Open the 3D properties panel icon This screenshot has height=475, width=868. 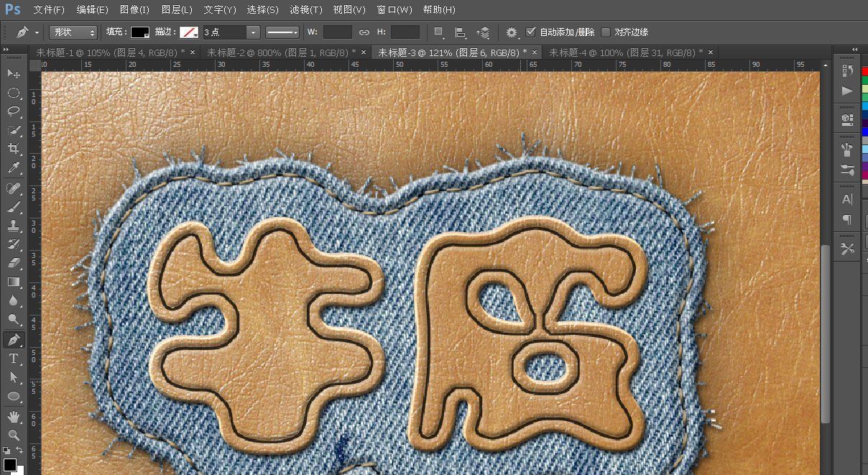[847, 119]
